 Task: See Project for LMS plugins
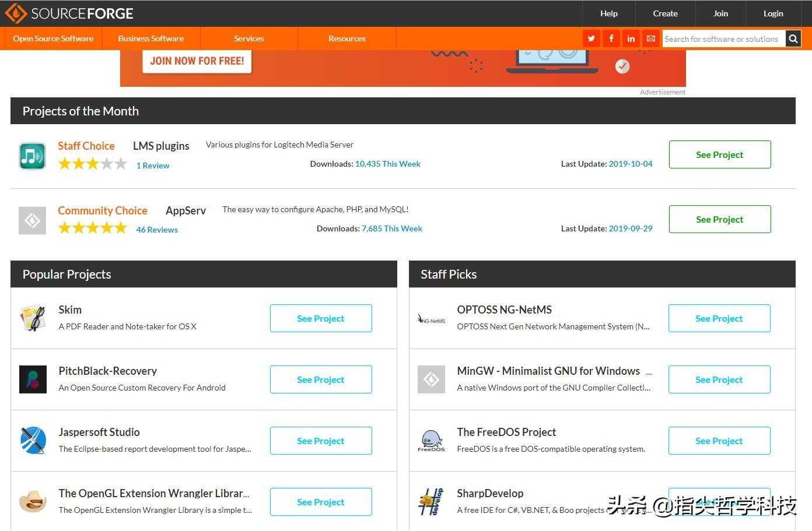click(720, 154)
